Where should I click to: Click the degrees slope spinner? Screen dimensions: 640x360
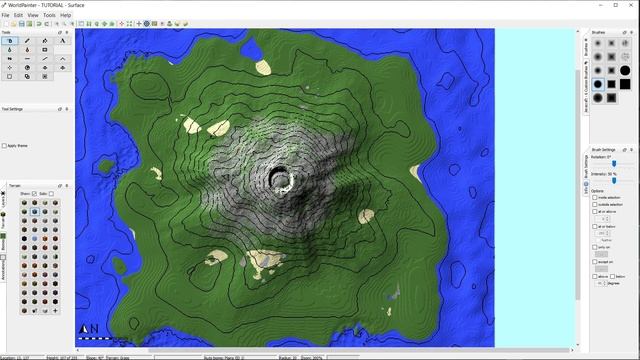(x=600, y=283)
